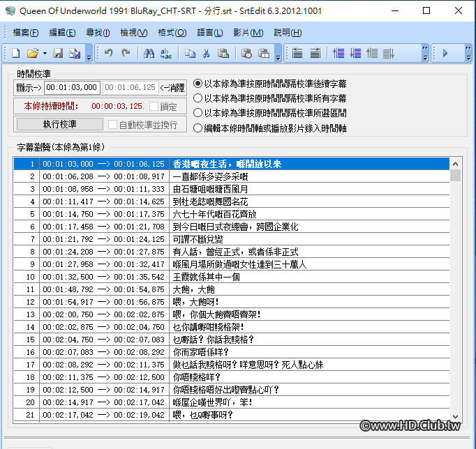Viewport: 476px width, 449px height.
Task: Select subtitle row 11 大飽，大飽
Action: (x=232, y=289)
